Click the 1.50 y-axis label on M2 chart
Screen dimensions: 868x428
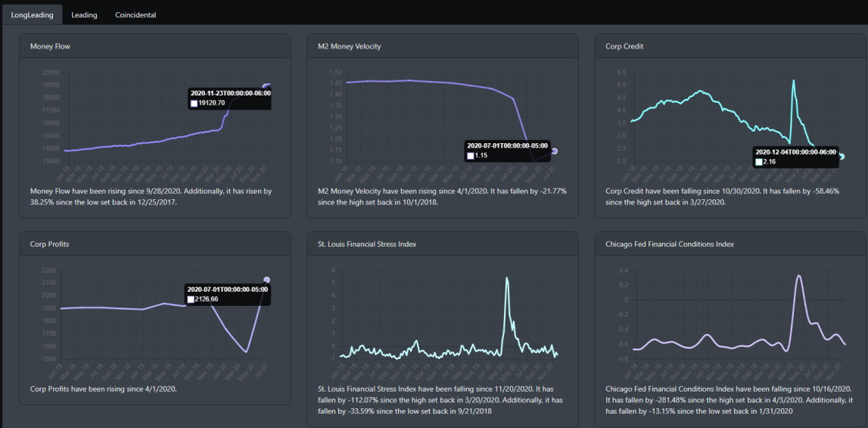[335, 73]
